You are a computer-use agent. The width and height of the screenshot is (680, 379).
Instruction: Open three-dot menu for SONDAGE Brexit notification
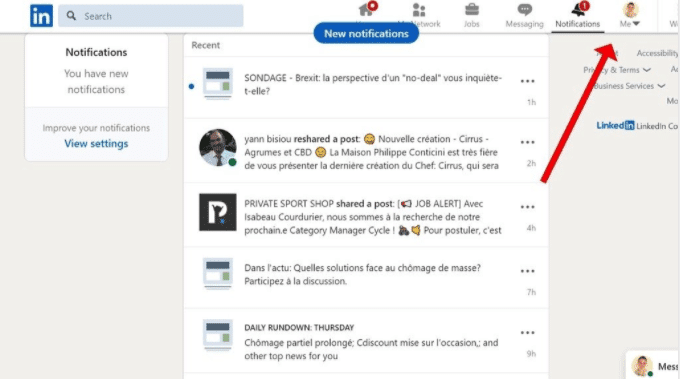click(527, 81)
